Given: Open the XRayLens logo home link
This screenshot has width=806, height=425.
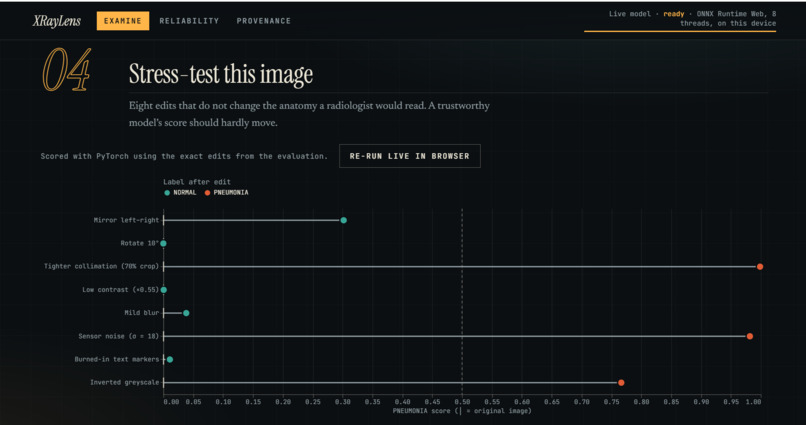Looking at the screenshot, I should pos(57,21).
